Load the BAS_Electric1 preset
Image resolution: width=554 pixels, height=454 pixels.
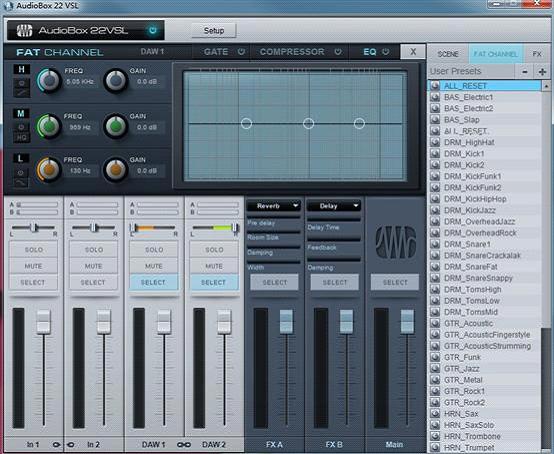[484, 97]
